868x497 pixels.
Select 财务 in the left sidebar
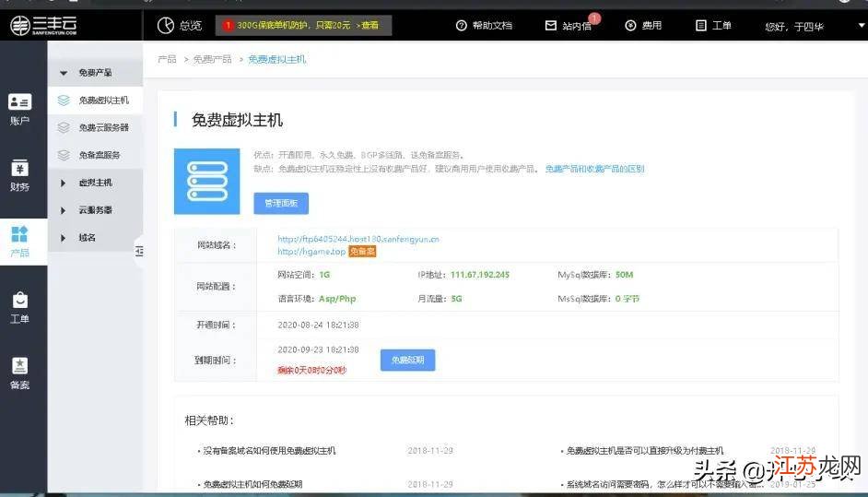[20, 175]
